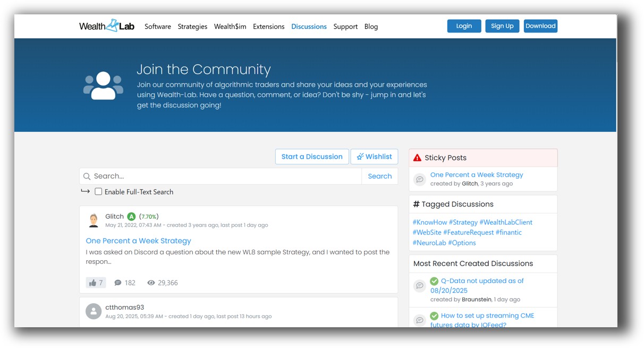Open the Wishlist
Viewport: 644px width, 348px height.
click(x=374, y=156)
